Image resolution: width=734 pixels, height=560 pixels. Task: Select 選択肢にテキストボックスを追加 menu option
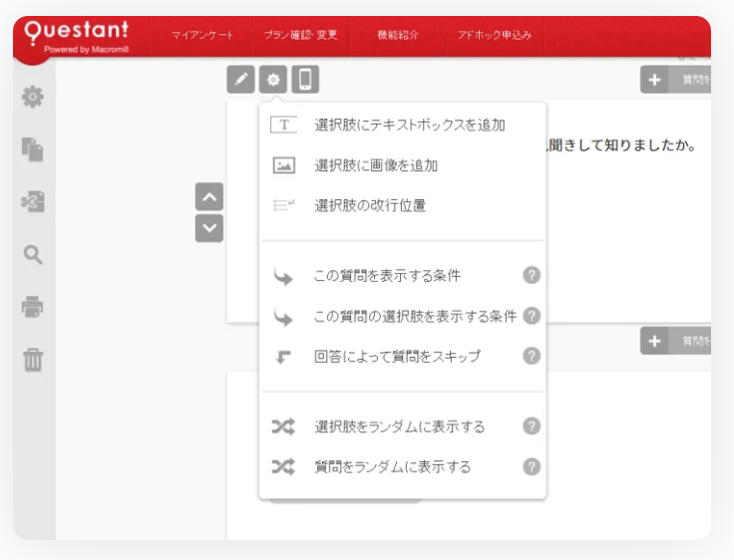409,125
